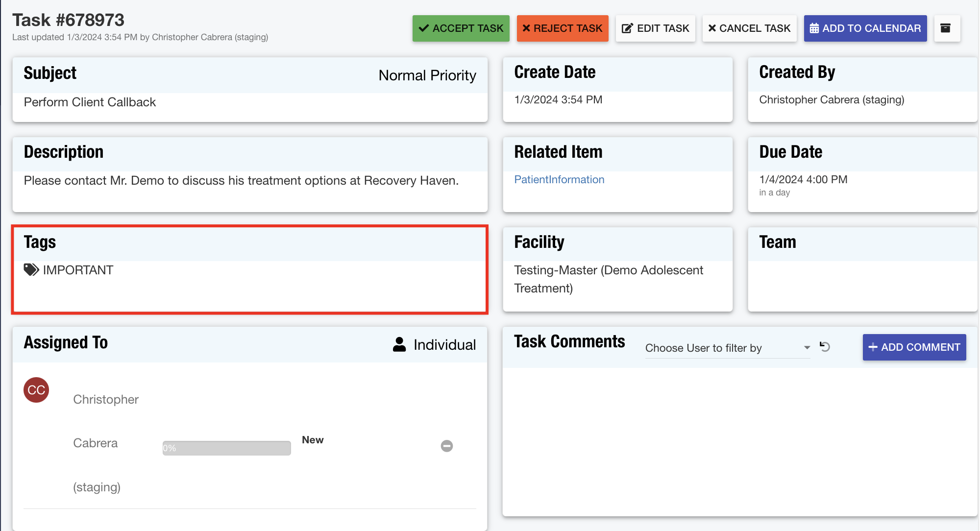Screen dimensions: 980x531
Task: Click the Add Comment button
Action: 914,347
